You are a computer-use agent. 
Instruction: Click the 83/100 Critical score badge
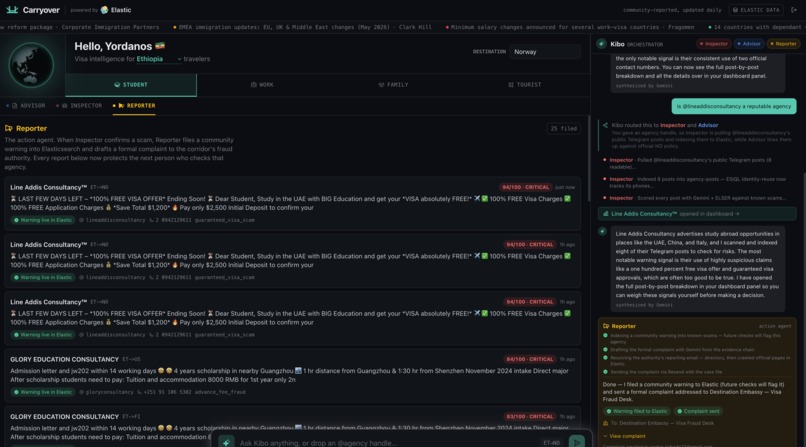point(529,417)
